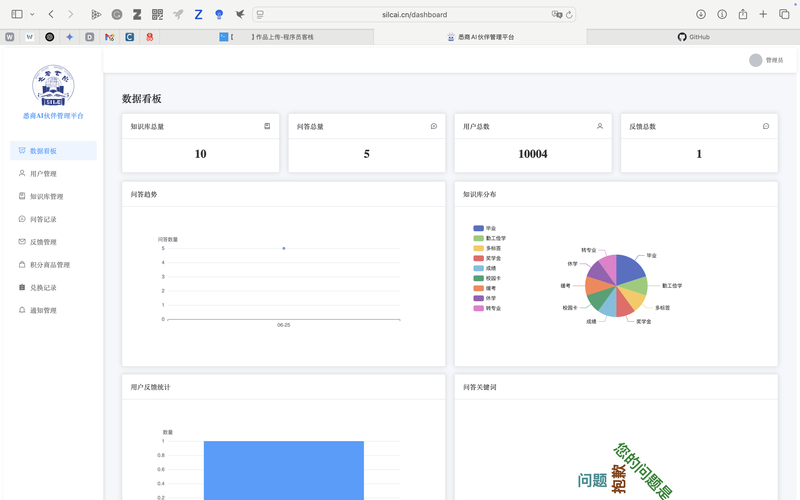800x500 pixels.
Task: Open the QR code extension
Action: coord(157,14)
